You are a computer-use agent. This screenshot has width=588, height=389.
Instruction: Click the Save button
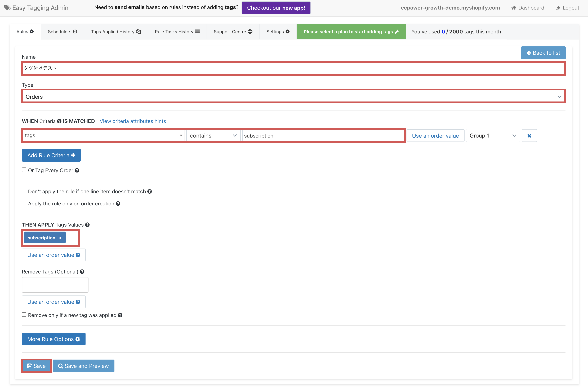click(x=36, y=366)
